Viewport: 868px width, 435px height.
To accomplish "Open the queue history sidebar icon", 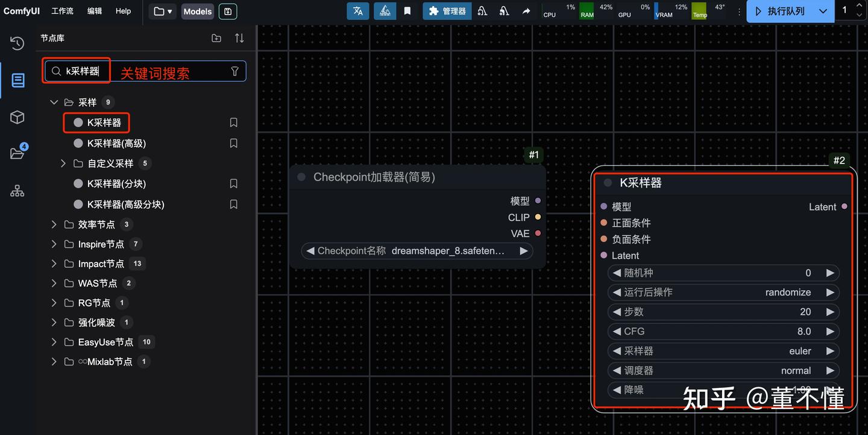I will pos(17,43).
